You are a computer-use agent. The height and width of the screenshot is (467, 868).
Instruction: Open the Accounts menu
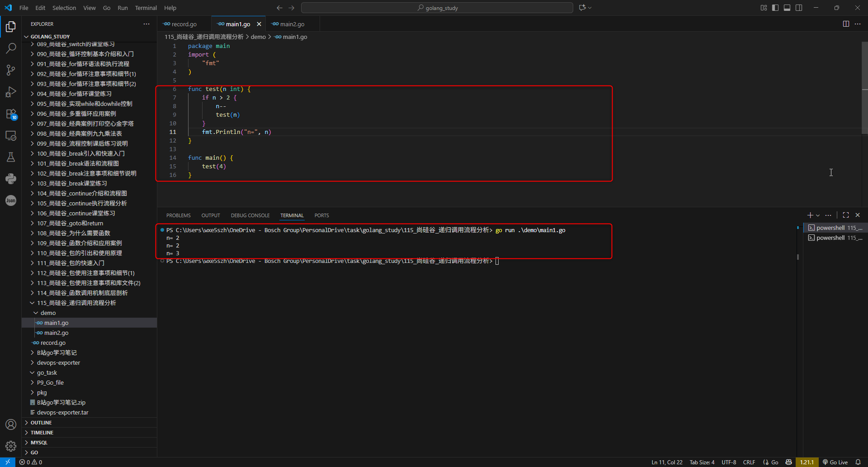(x=11, y=424)
